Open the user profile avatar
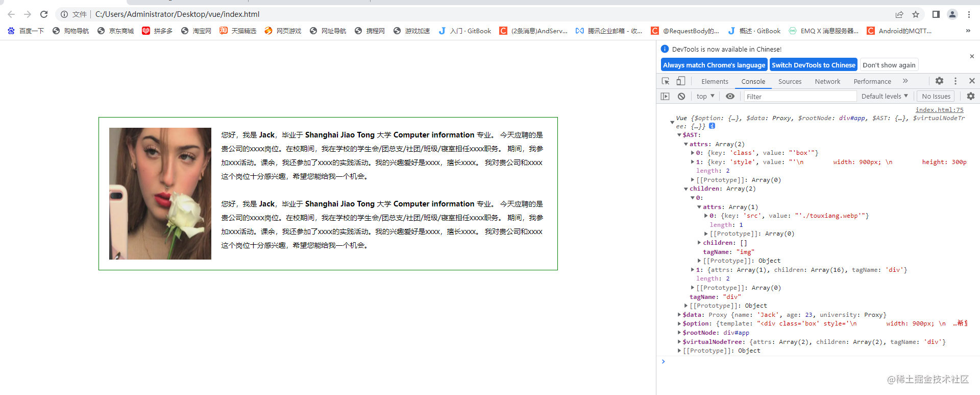The height and width of the screenshot is (395, 980). point(952,14)
